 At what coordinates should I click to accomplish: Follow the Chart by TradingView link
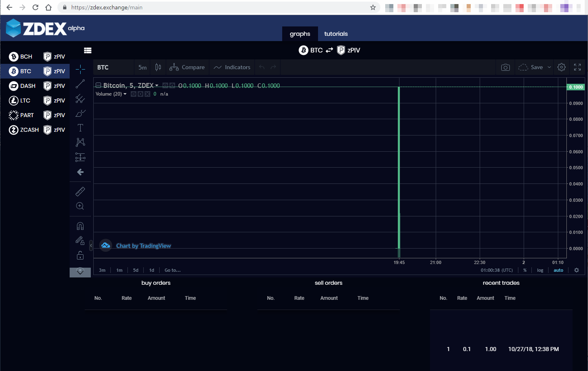(x=143, y=246)
